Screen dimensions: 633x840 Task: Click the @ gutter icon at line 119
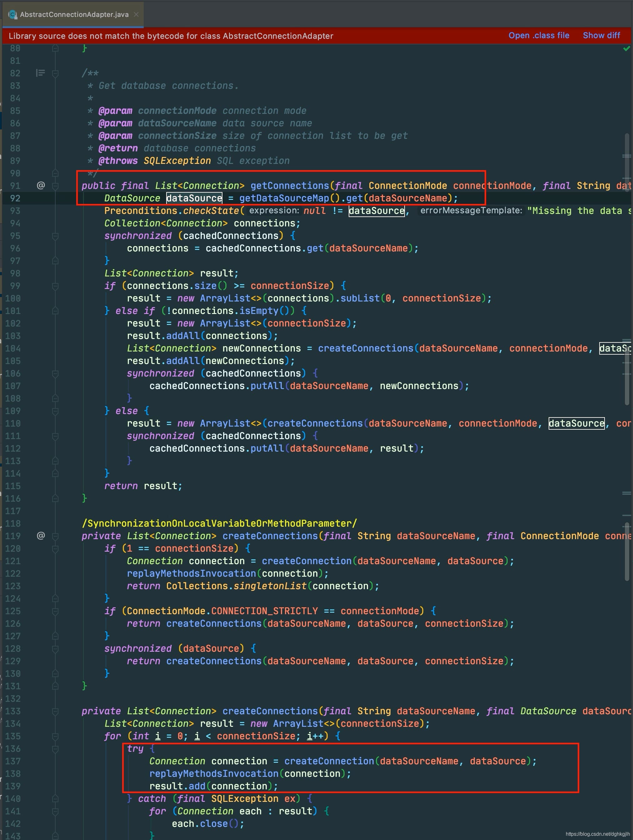41,535
